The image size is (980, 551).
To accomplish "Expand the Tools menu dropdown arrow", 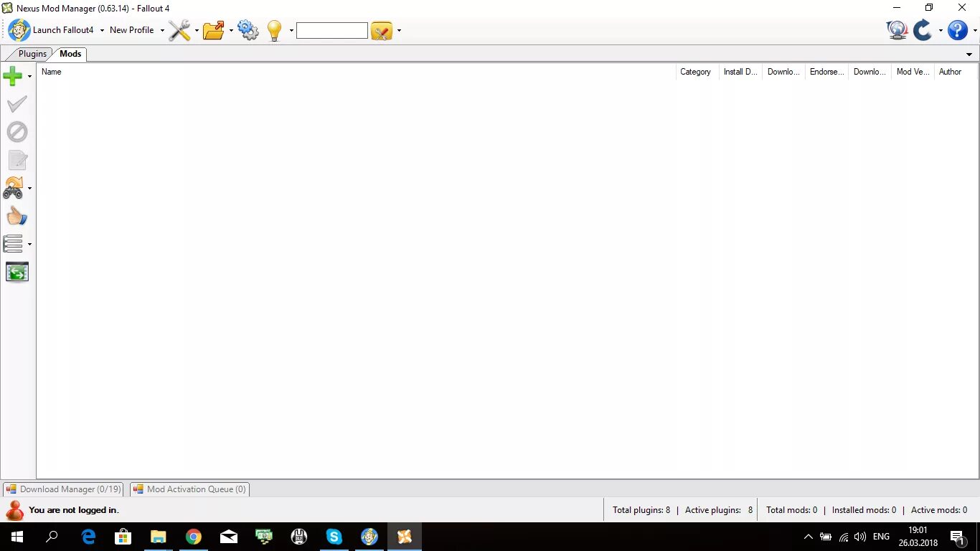I will (x=197, y=31).
